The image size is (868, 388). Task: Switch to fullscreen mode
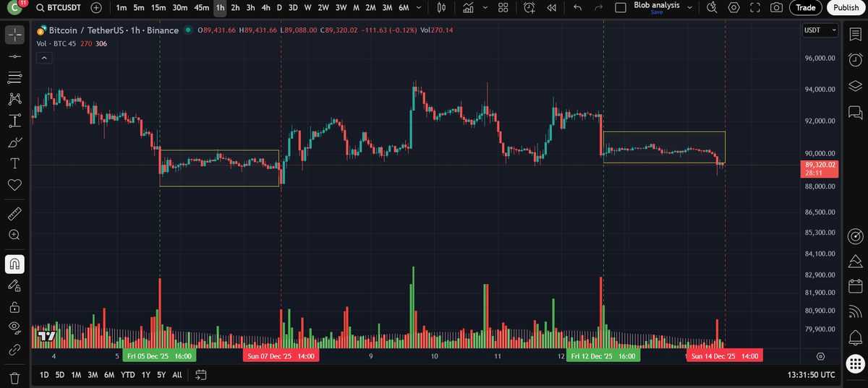tap(755, 8)
